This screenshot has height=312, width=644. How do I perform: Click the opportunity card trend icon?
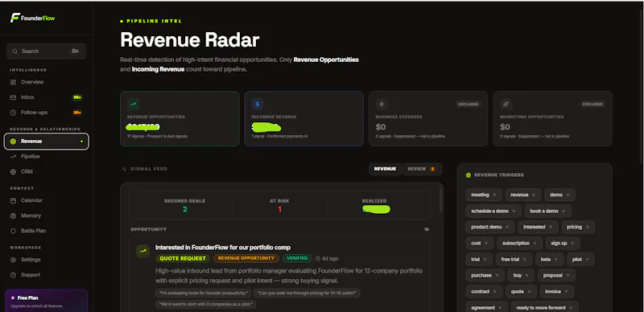[x=143, y=251]
